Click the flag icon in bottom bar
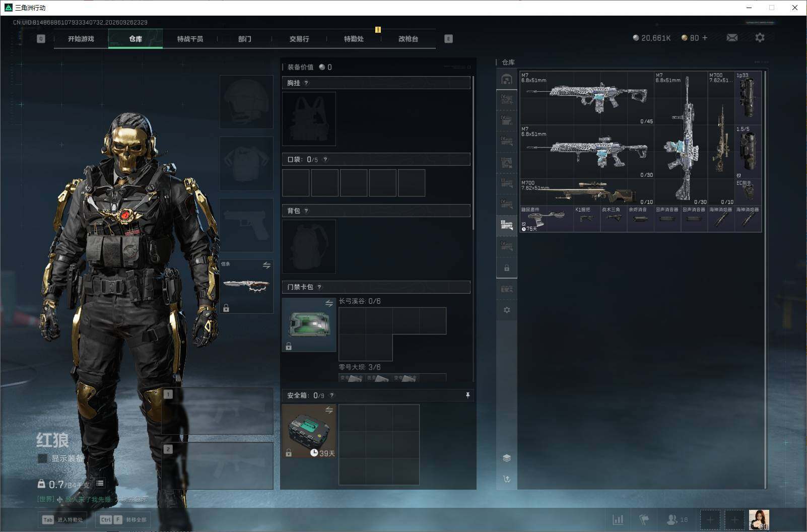 coord(644,519)
